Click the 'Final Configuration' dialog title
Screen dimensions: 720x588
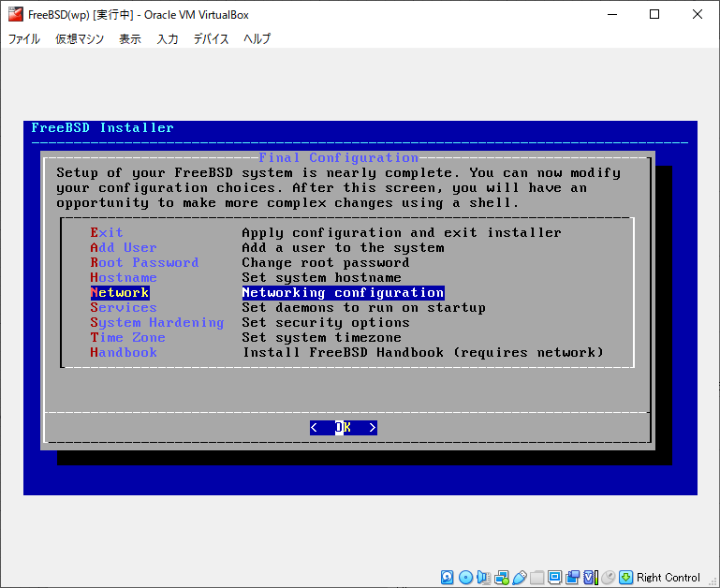click(338, 157)
